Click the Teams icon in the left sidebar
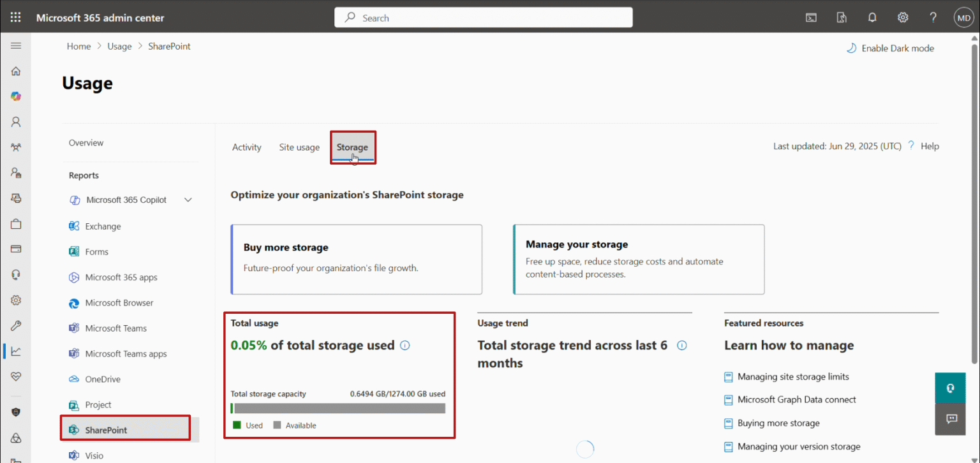Screen dimensions: 980x463 (15, 147)
